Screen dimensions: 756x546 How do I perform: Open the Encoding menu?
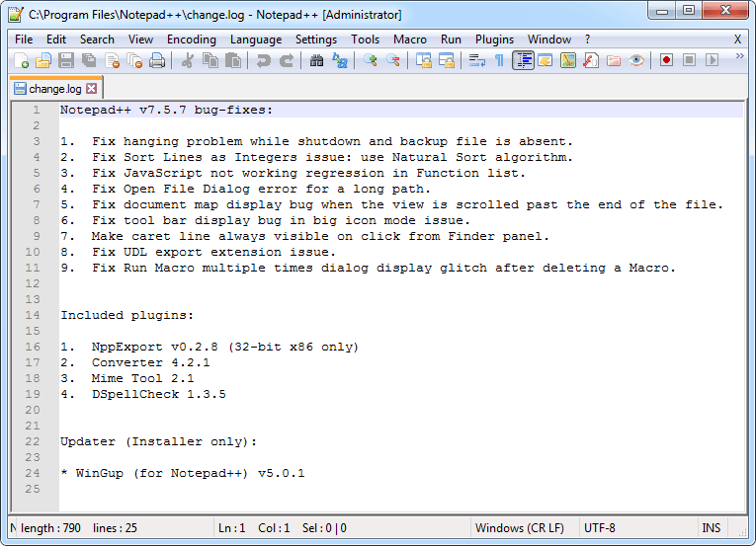pos(192,39)
